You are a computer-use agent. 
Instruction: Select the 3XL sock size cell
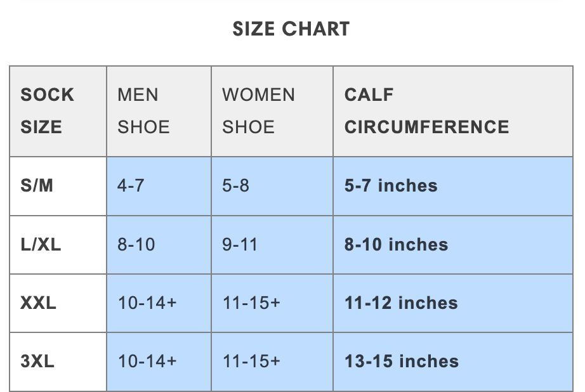click(37, 362)
